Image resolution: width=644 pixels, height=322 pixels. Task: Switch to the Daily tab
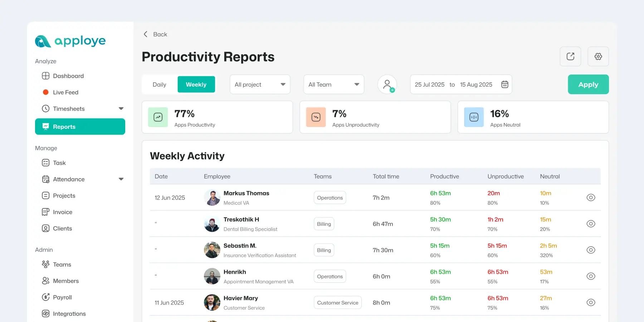pyautogui.click(x=159, y=84)
